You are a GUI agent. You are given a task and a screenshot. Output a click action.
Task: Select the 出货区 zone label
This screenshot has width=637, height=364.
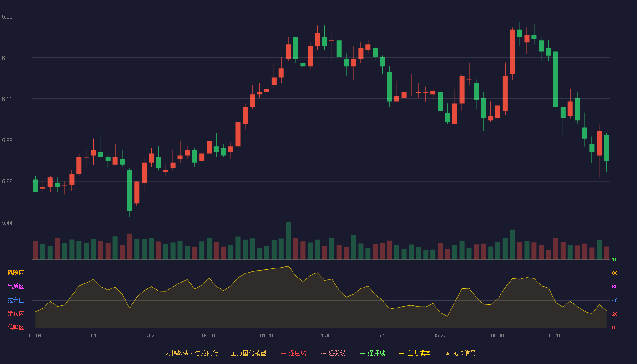click(x=15, y=287)
